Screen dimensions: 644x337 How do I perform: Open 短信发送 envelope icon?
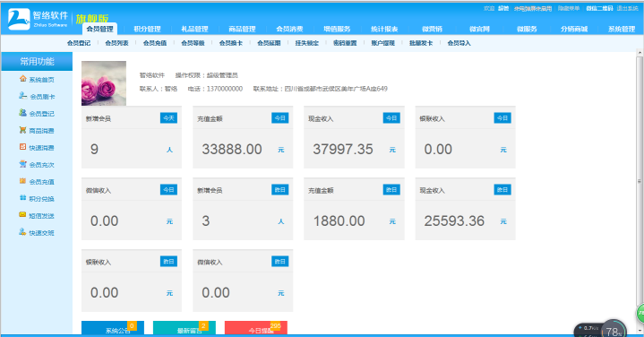coord(23,214)
